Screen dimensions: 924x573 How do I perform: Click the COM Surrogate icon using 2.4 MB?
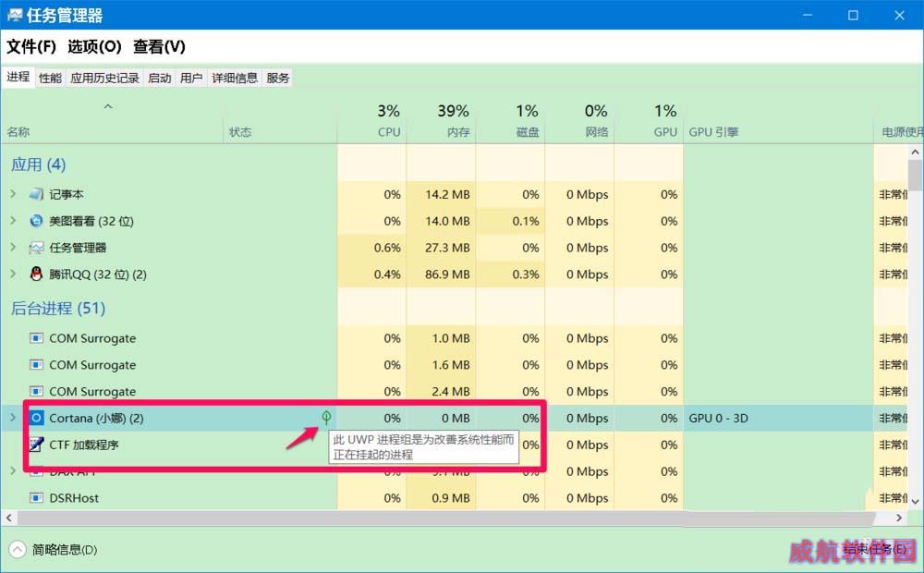click(37, 392)
